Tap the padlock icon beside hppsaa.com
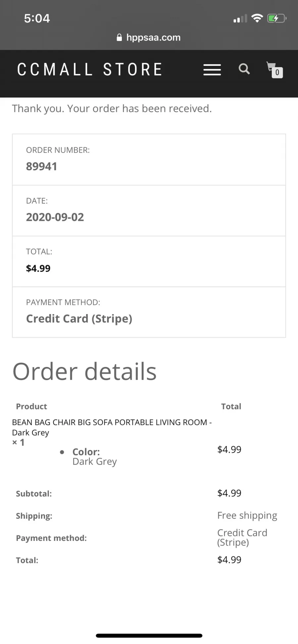This screenshot has width=298, height=644. (x=120, y=37)
